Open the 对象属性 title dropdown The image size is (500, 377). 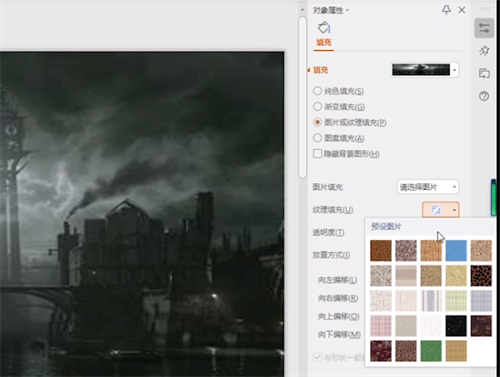click(347, 10)
